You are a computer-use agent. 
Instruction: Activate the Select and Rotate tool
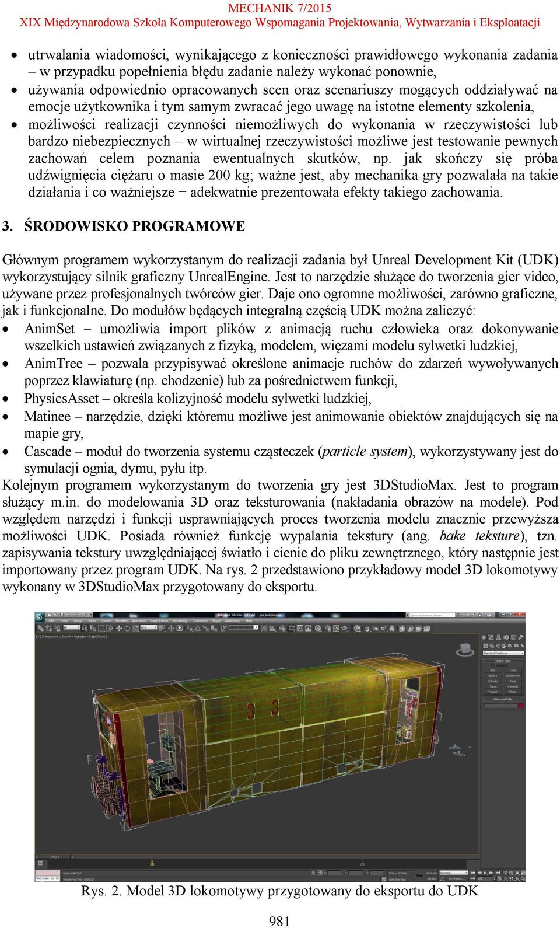(127, 628)
